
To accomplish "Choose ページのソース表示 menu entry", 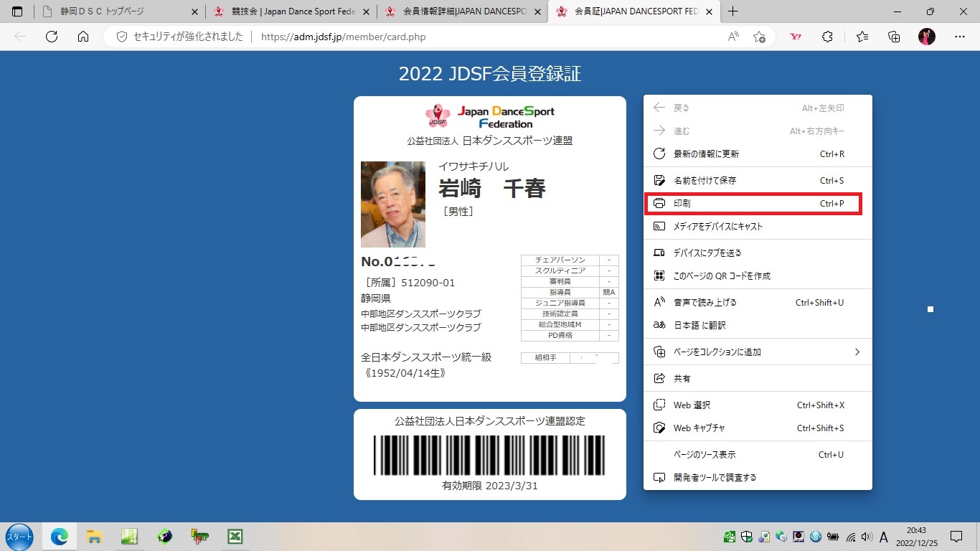I will point(758,454).
